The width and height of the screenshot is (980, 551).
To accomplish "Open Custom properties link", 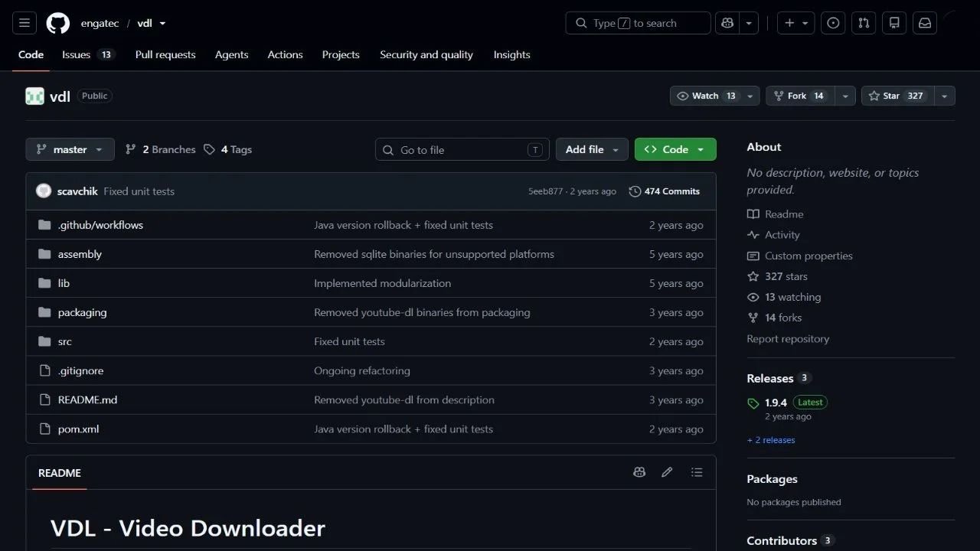I will 799,256.
